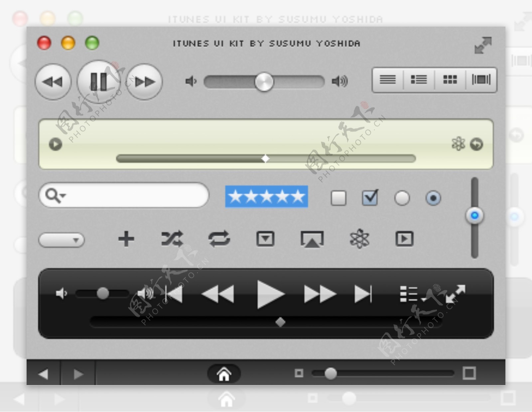Click the return arrow icon in the LCD display

tap(476, 144)
